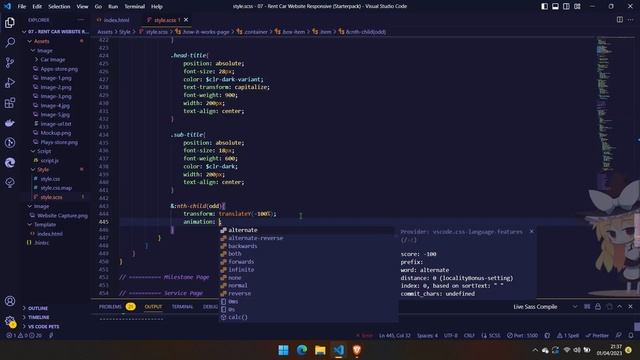
Task: Close the bottom panel
Action: [631, 307]
